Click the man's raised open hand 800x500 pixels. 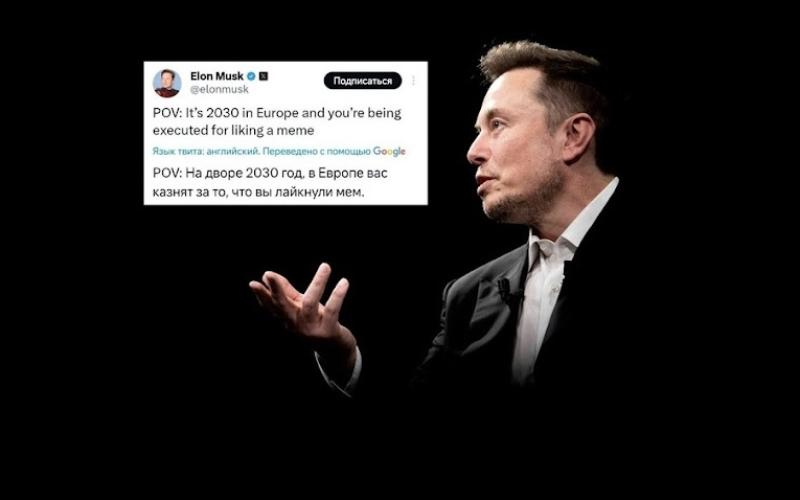tap(301, 301)
